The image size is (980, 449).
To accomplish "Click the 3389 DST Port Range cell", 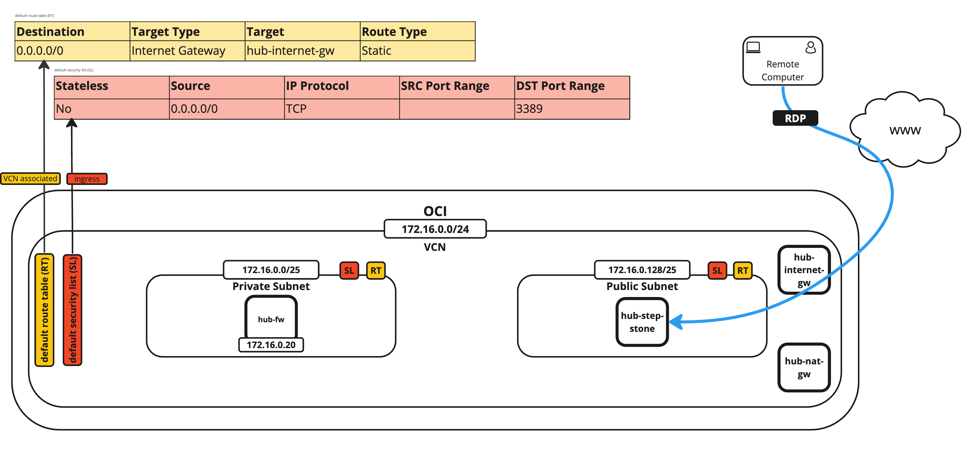I will 571,109.
